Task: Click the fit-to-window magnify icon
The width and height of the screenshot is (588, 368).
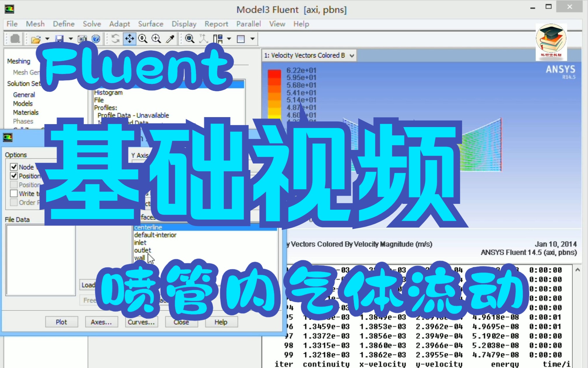Action: tap(190, 38)
